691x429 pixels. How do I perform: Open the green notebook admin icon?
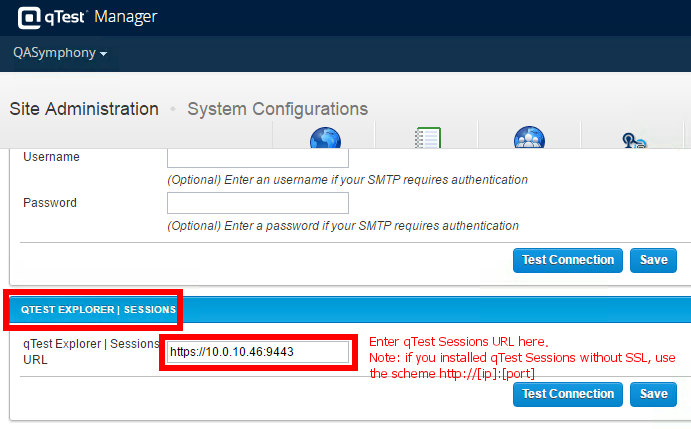[x=427, y=139]
